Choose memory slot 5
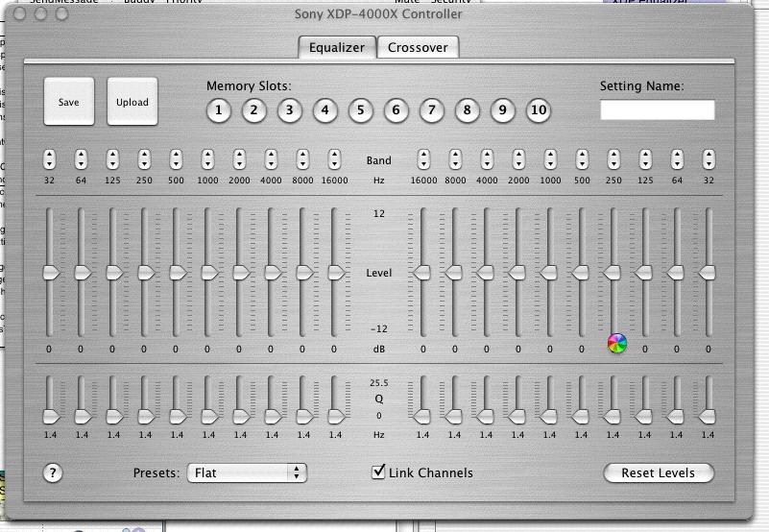Viewport: 769px width, 532px height. [360, 110]
